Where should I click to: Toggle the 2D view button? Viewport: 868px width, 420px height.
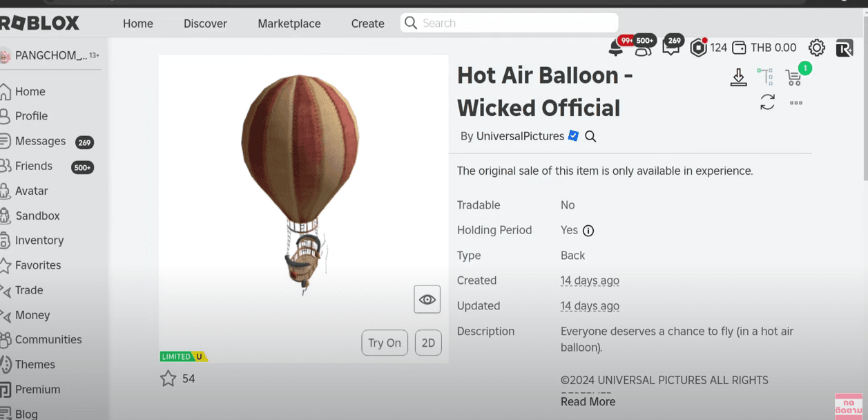428,343
